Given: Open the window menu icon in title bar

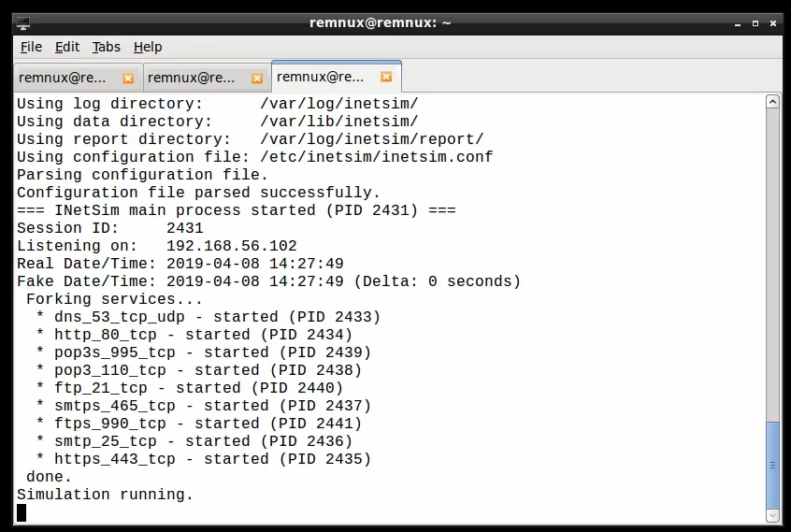Looking at the screenshot, I should pyautogui.click(x=22, y=23).
